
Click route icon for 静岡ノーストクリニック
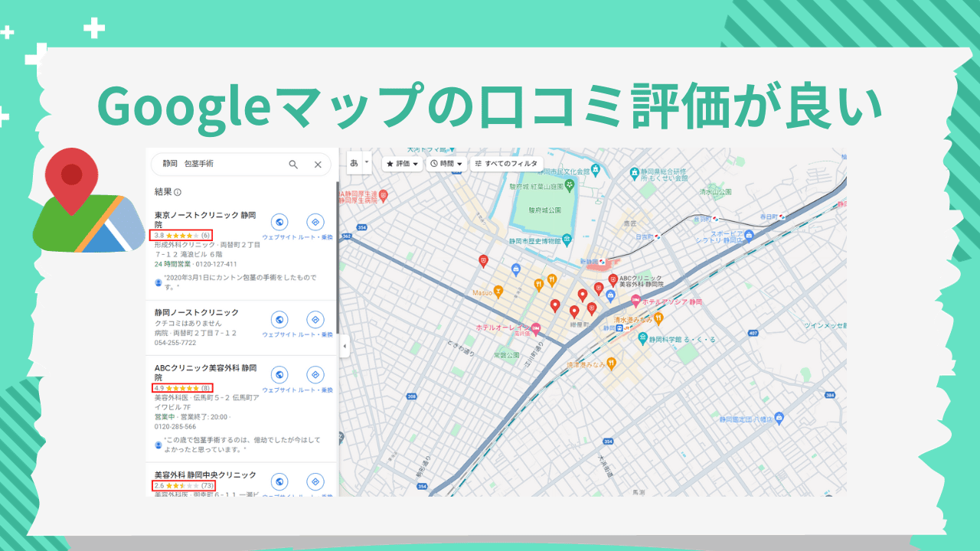(x=315, y=319)
